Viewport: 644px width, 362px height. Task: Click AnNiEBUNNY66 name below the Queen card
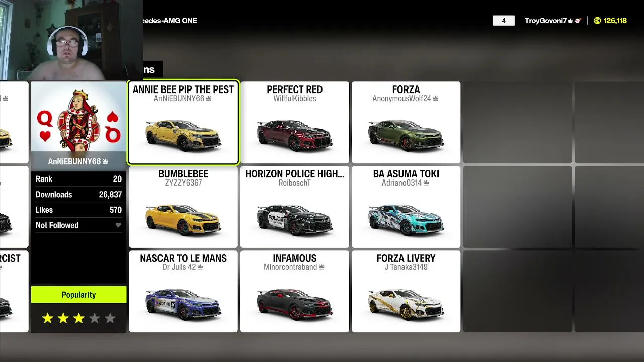pyautogui.click(x=74, y=161)
